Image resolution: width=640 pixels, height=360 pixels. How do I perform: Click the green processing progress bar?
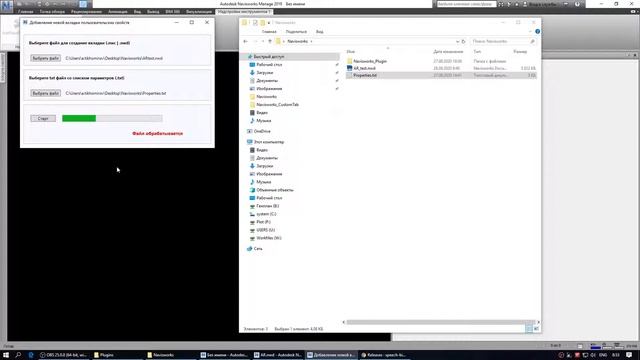(112, 118)
